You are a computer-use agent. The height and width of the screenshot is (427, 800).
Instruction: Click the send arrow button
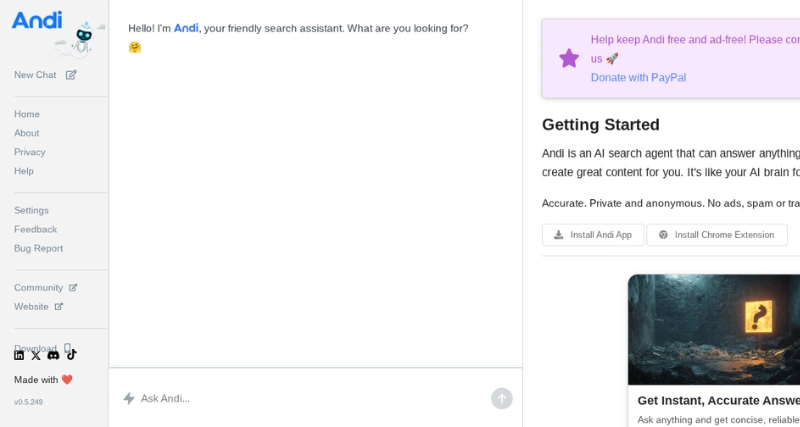(x=502, y=398)
